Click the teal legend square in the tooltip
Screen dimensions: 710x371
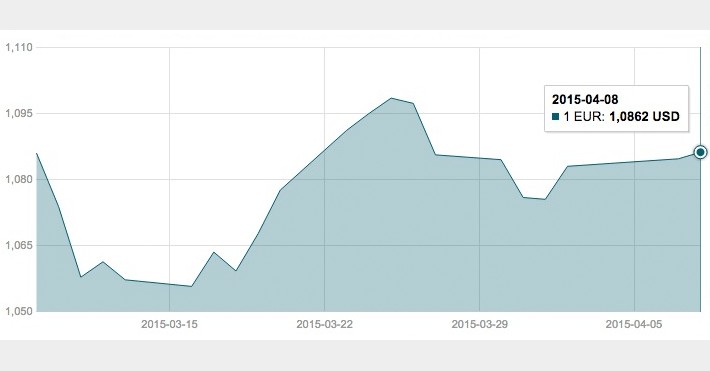(x=556, y=117)
